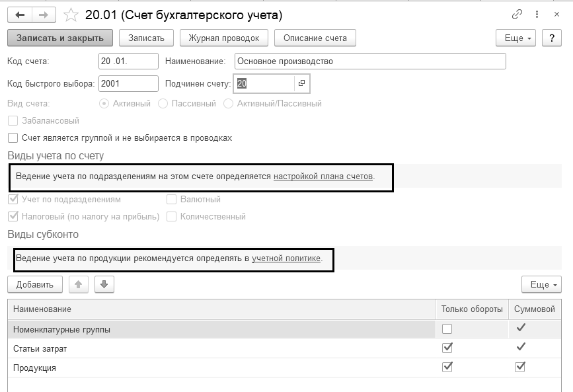Enable 'Счет является группой' checkbox

click(x=13, y=138)
